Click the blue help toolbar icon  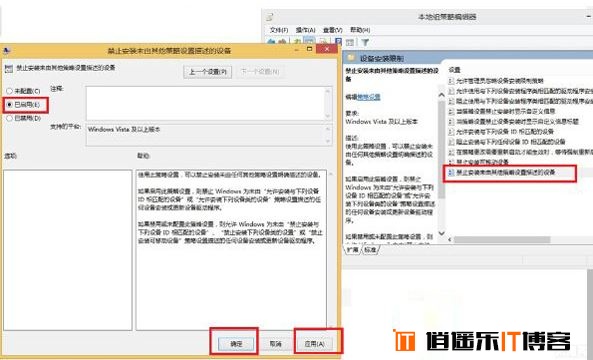(x=338, y=42)
